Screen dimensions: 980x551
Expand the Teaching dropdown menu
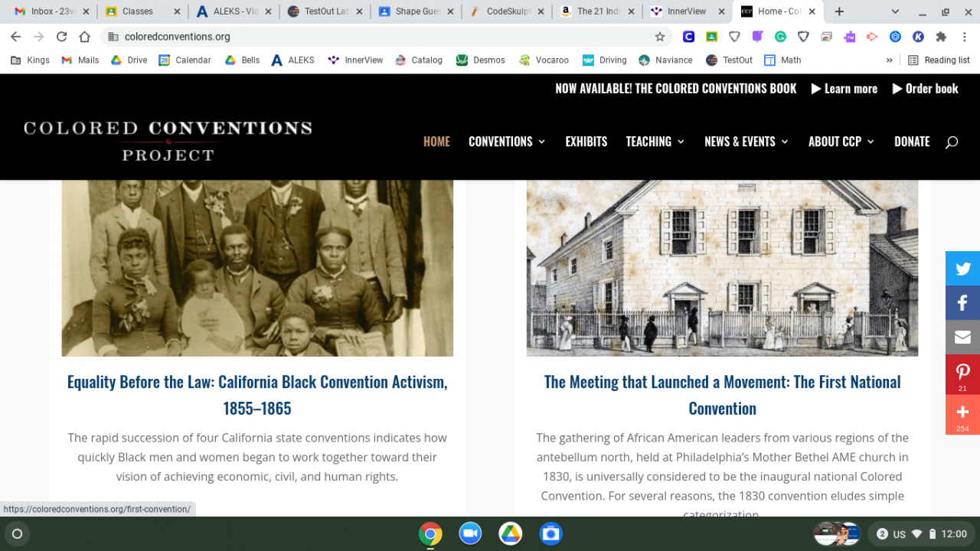[x=655, y=142]
